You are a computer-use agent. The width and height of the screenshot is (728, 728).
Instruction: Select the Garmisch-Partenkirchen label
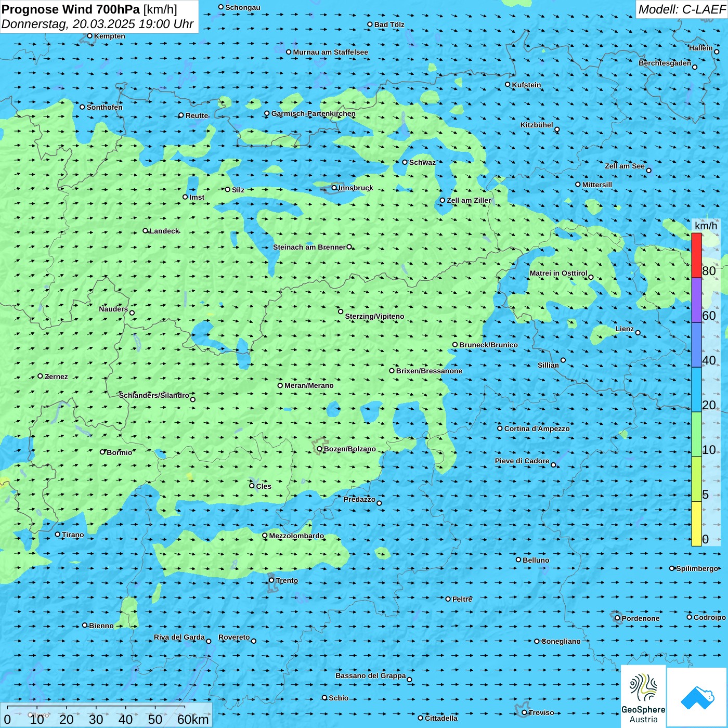point(314,113)
